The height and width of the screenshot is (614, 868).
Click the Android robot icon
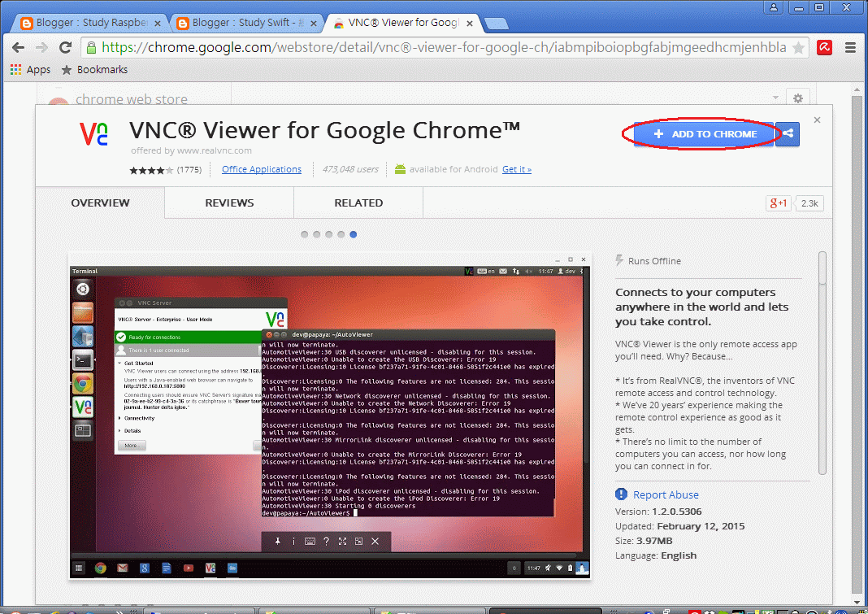point(400,169)
